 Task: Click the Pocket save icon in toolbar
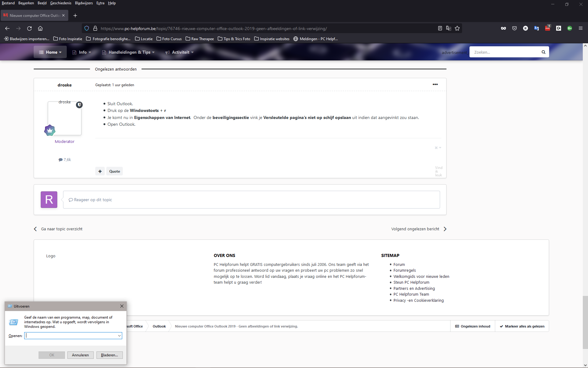click(x=514, y=28)
